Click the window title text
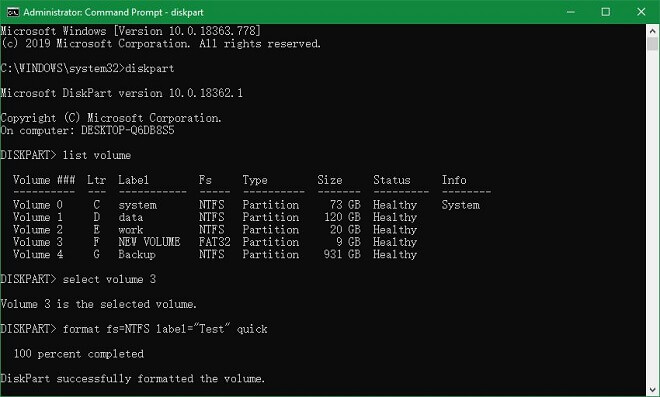The width and height of the screenshot is (660, 397). coord(113,12)
